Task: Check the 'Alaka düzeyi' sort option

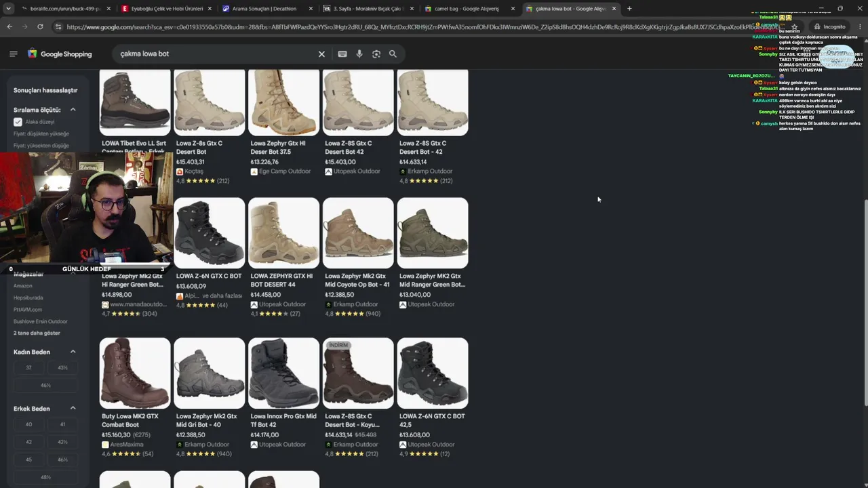Action: (x=18, y=122)
